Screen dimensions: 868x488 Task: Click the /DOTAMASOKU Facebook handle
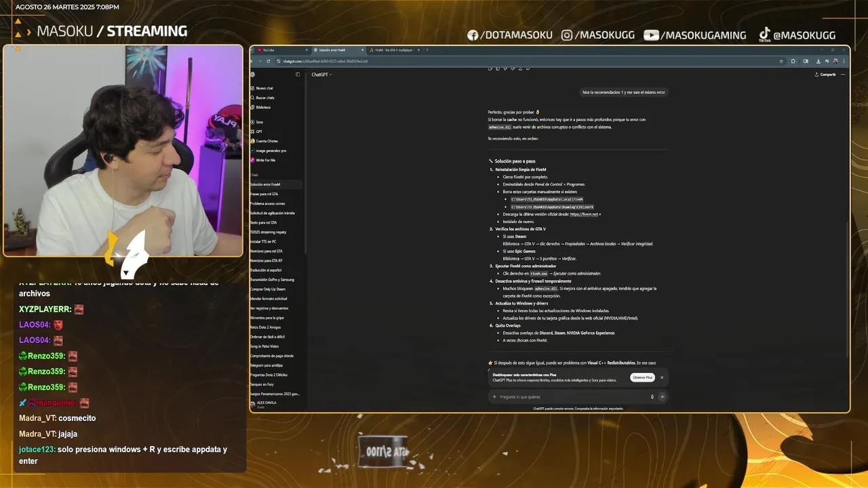[510, 35]
